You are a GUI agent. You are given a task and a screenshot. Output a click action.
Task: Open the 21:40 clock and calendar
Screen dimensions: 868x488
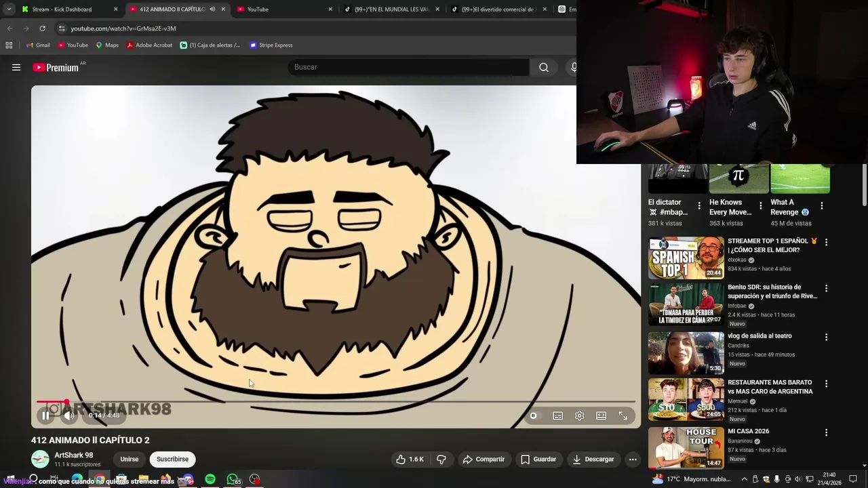[829, 479]
